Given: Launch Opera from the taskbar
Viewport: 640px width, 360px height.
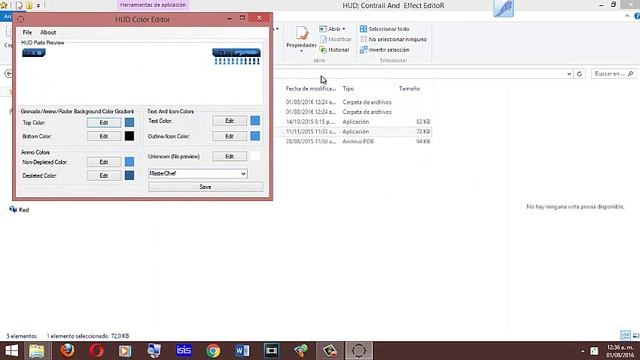Looking at the screenshot, I should coord(96,351).
